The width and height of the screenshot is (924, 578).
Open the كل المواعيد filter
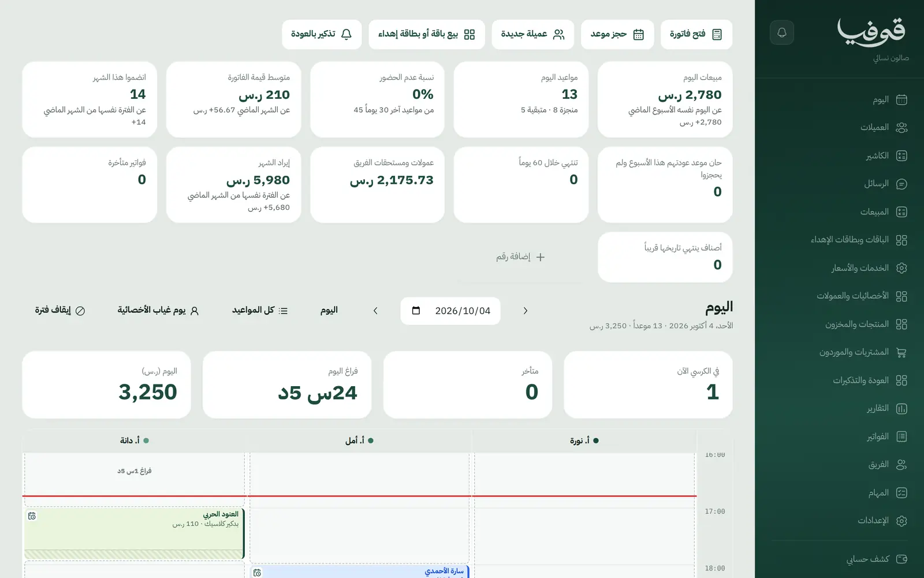(260, 310)
